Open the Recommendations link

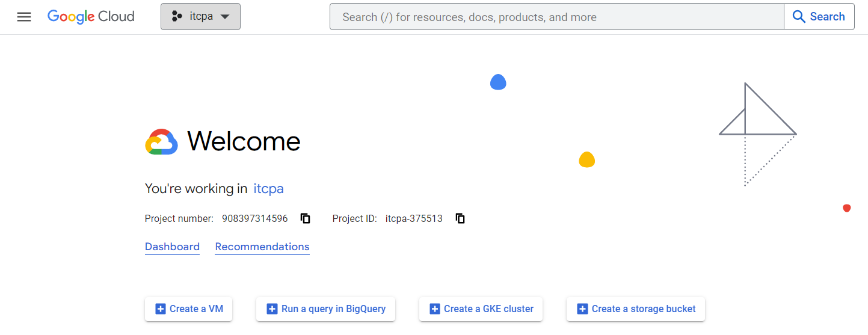262,247
